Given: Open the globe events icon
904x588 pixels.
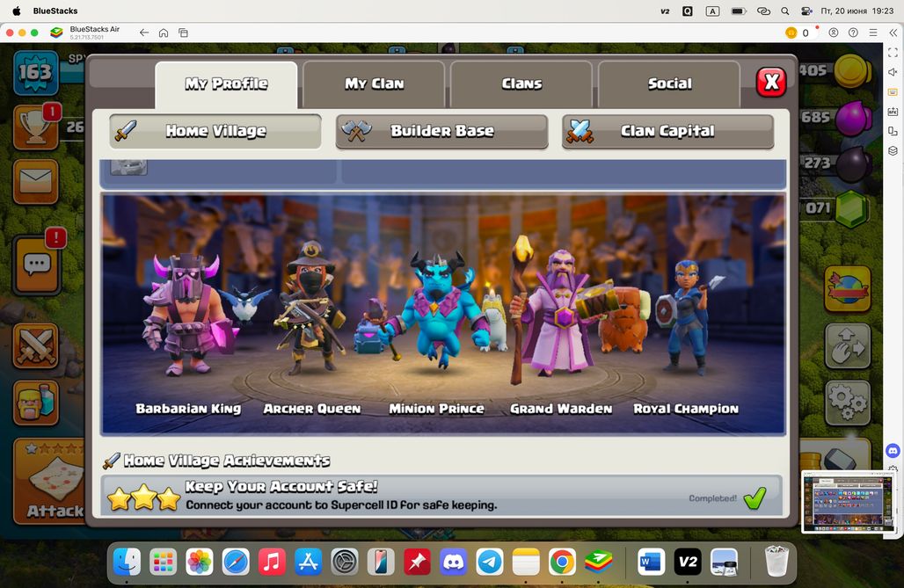Looking at the screenshot, I should click(848, 289).
